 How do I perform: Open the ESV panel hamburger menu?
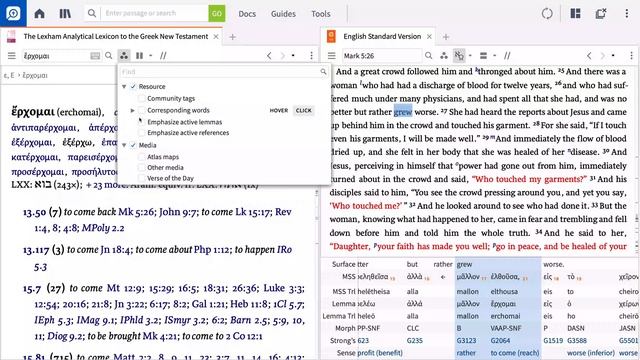click(x=331, y=56)
